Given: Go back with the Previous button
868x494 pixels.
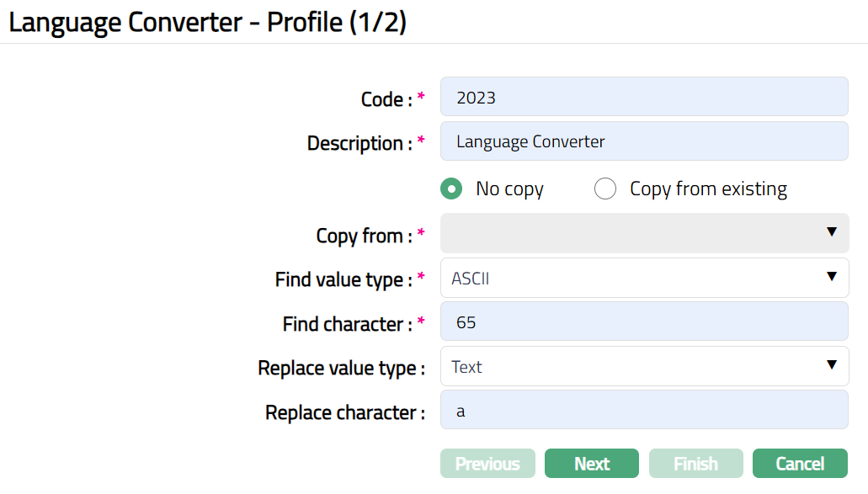Looking at the screenshot, I should point(487,464).
